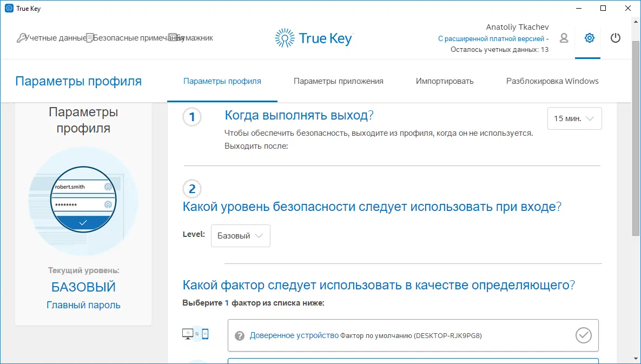
Task: Click the Текущий уровень: label
Action: pyautogui.click(x=83, y=270)
